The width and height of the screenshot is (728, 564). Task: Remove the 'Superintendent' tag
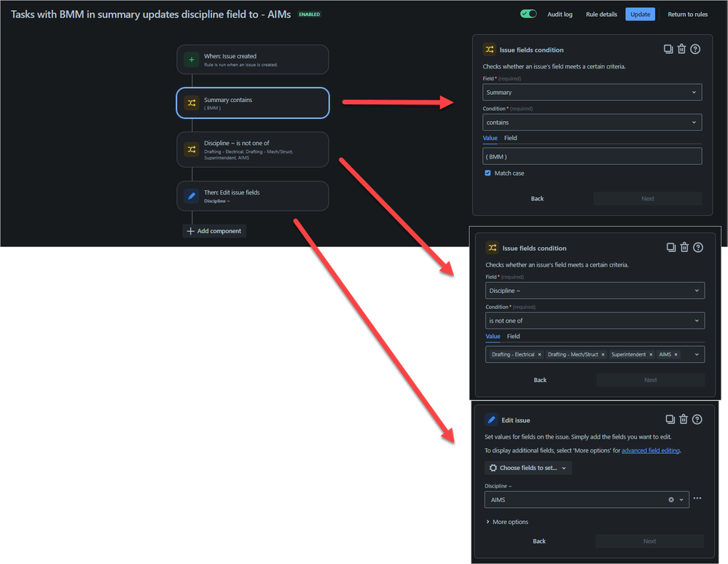pos(651,355)
